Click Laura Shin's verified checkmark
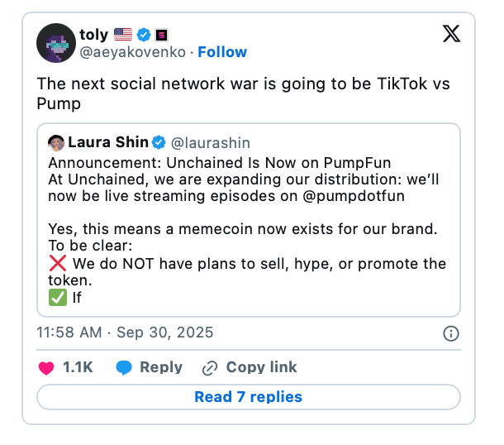Image resolution: width=504 pixels, height=445 pixels. 159,143
